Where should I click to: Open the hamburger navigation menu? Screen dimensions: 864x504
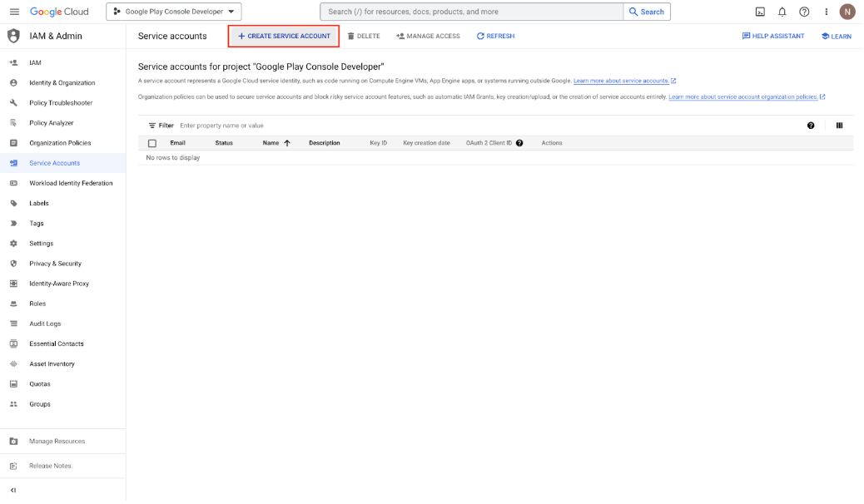click(x=14, y=12)
